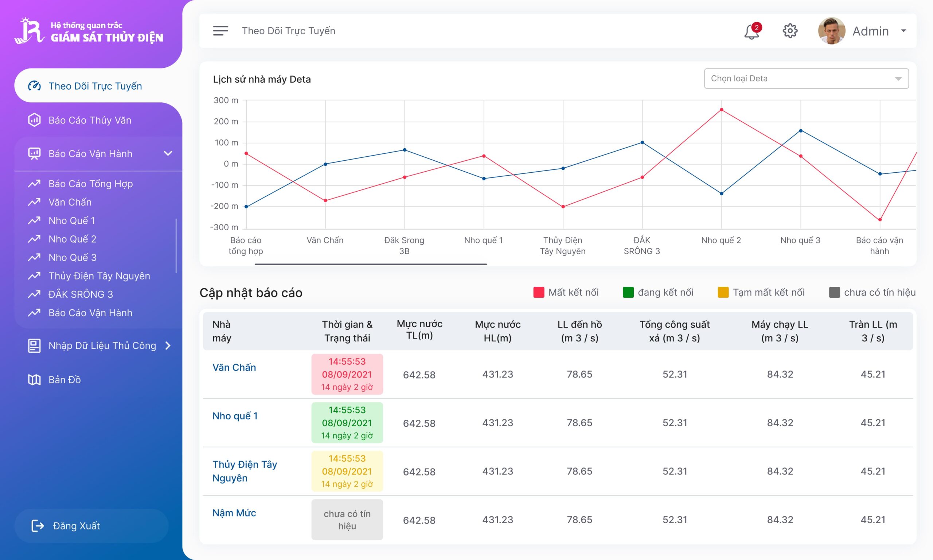
Task: Click the notification bell icon
Action: pos(752,31)
